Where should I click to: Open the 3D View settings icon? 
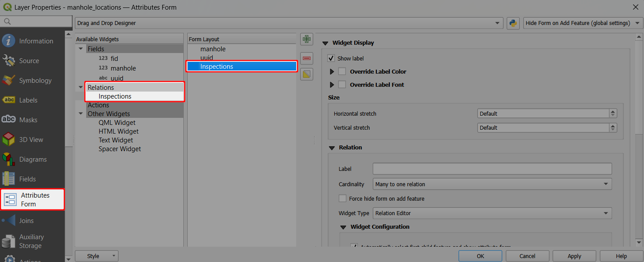coord(9,139)
